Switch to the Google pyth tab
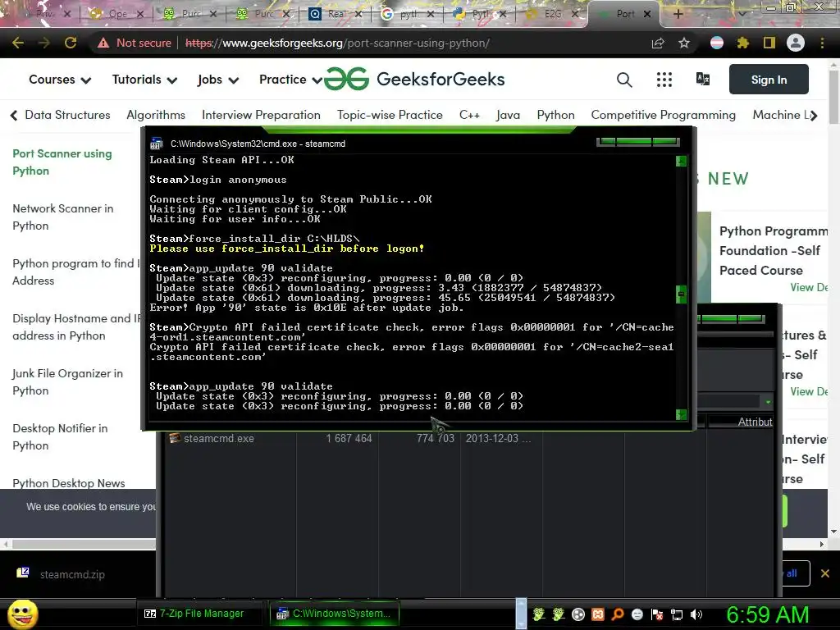 [x=409, y=14]
